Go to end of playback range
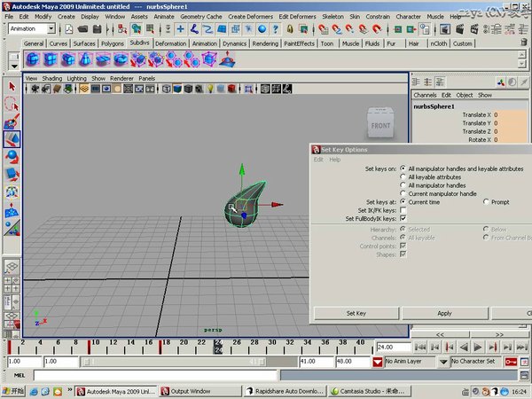This screenshot has height=399, width=532. point(521,348)
